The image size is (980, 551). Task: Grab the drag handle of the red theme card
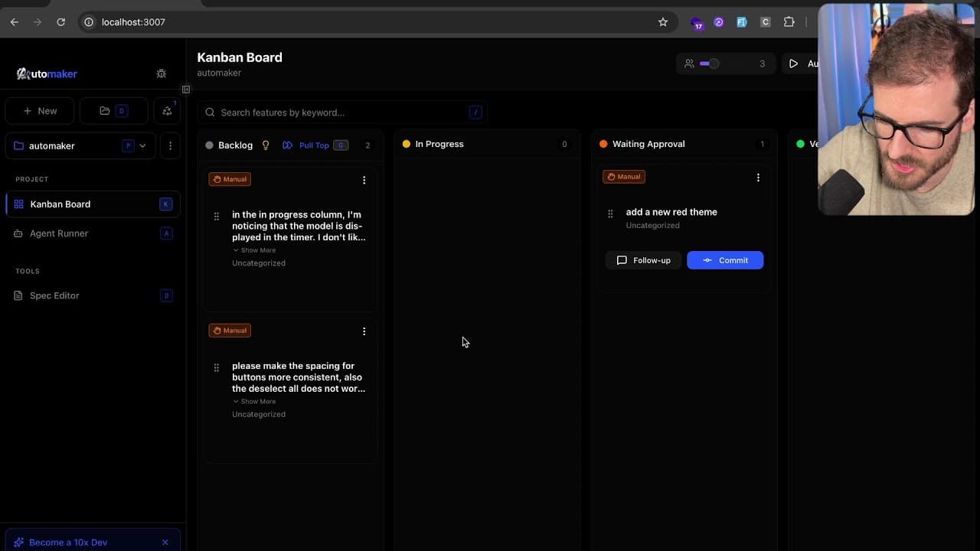click(610, 214)
